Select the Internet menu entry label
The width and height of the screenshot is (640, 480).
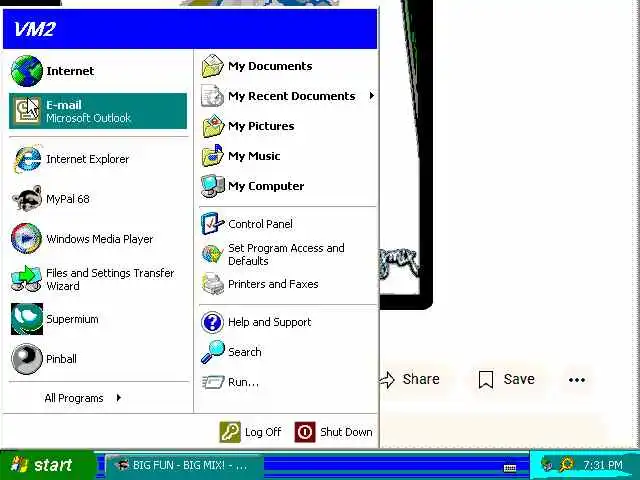[70, 71]
